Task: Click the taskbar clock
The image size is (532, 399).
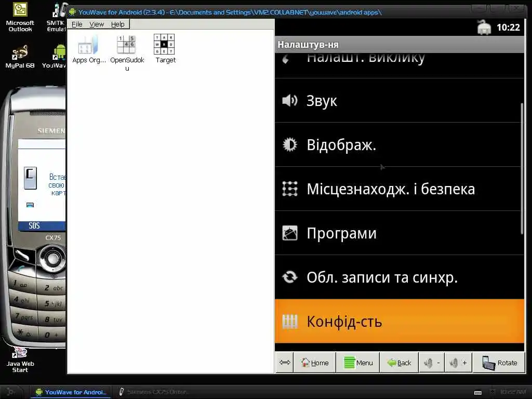Action: [x=512, y=392]
